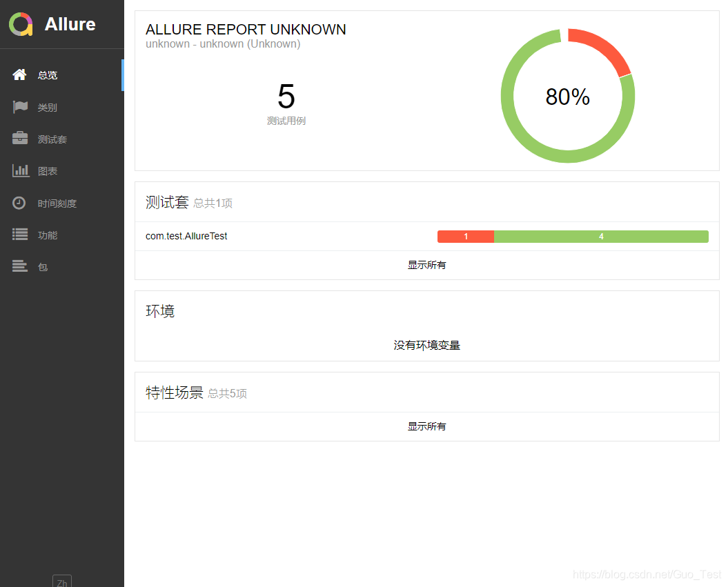This screenshot has width=728, height=587.
Task: Click the green passed segment showing 4
Action: 601,236
